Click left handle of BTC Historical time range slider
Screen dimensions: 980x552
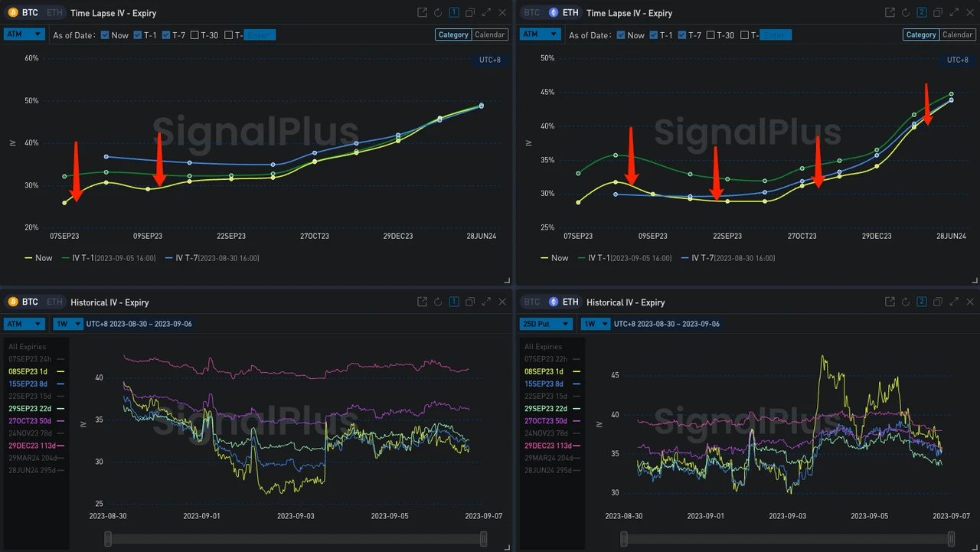(108, 540)
